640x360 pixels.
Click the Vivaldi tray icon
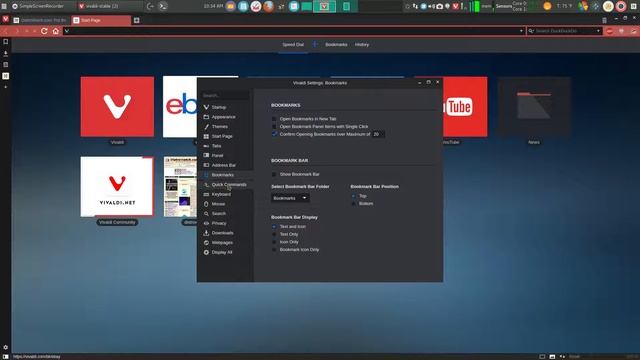456,6
